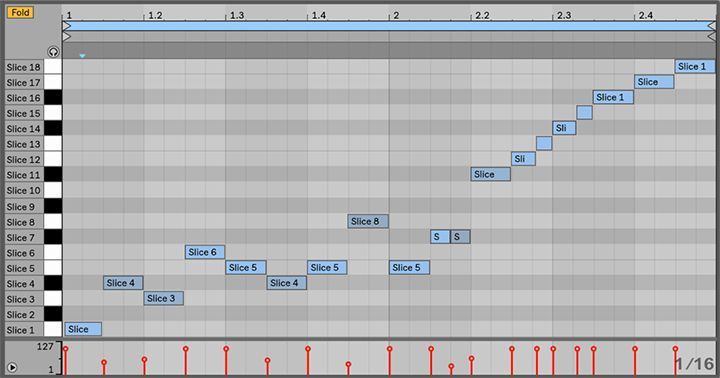This screenshot has height=378, width=720.
Task: Select the note in the Slice 17 row
Action: 654,82
